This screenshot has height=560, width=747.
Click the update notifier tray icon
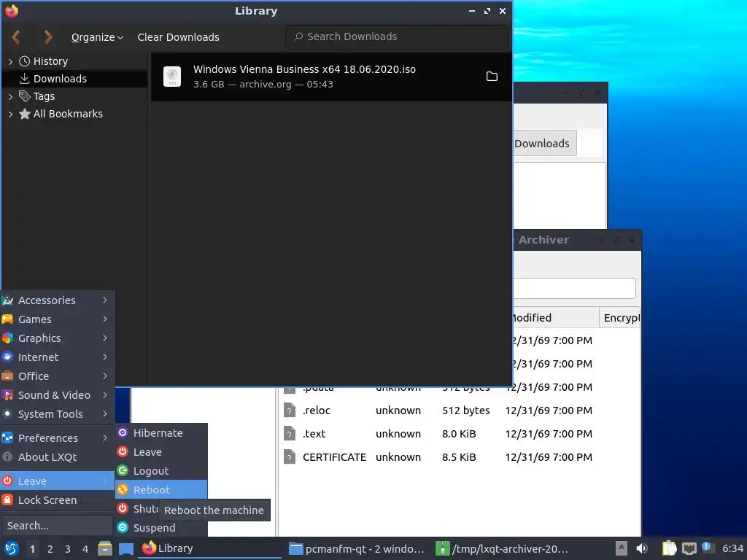(x=706, y=547)
